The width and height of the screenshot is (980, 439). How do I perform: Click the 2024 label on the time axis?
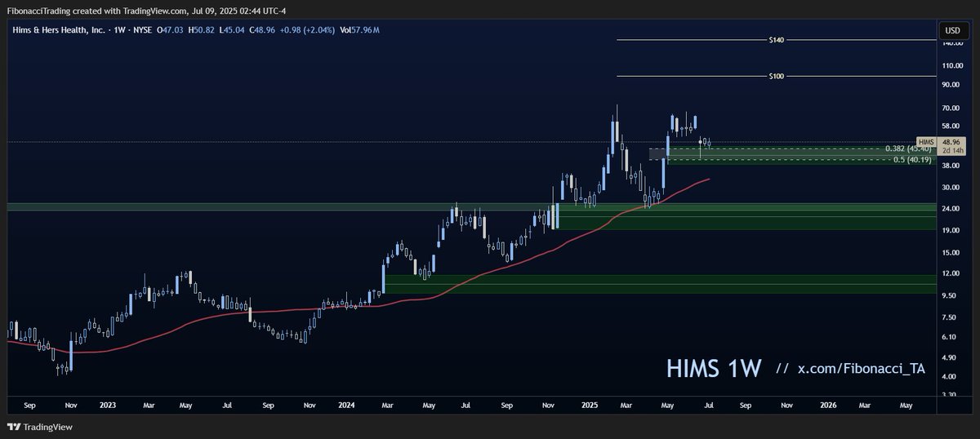pyautogui.click(x=346, y=405)
